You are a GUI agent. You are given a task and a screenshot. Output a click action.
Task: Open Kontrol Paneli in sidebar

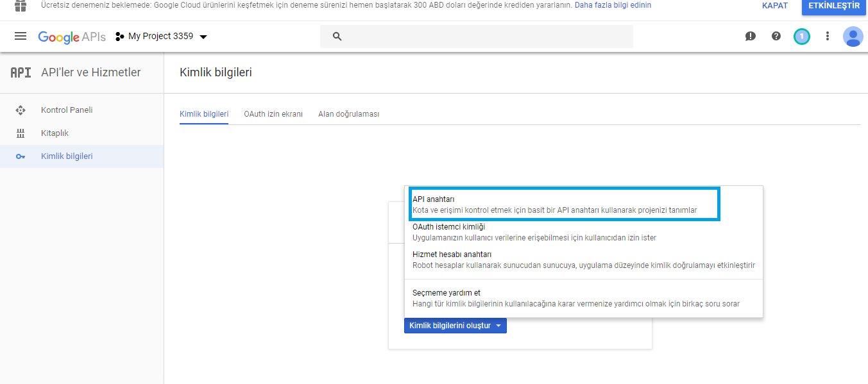[x=81, y=110]
